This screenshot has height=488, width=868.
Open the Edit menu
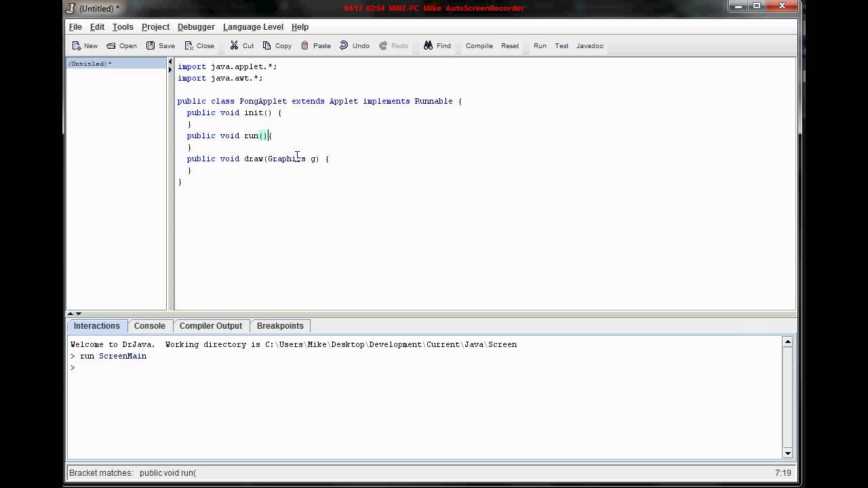pyautogui.click(x=97, y=27)
